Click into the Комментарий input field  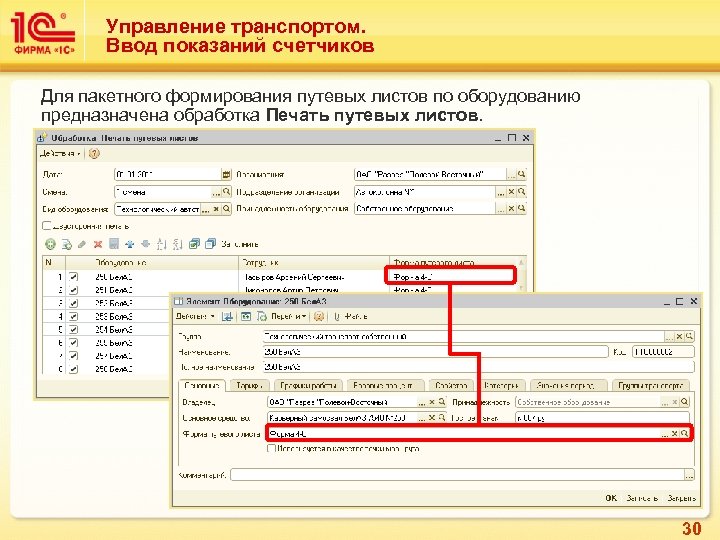457,475
